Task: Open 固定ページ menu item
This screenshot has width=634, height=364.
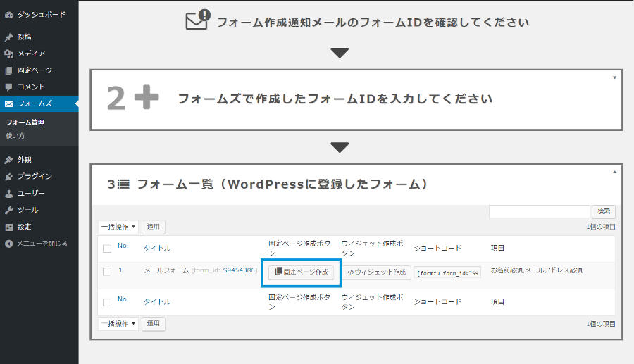Action: pos(35,70)
